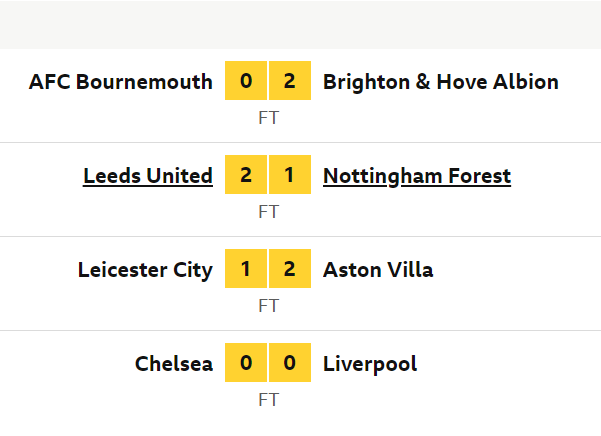Click Leeds United's score box showing 2
Viewport: 601px width, 436px height.
(246, 174)
